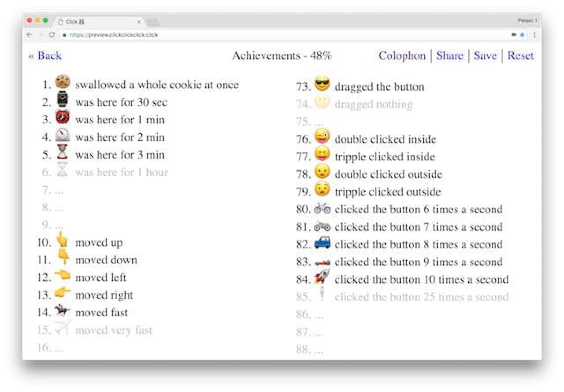Image resolution: width=564 pixels, height=392 pixels.
Task: Click the hourglass icon for 3 min
Action: 63,154
